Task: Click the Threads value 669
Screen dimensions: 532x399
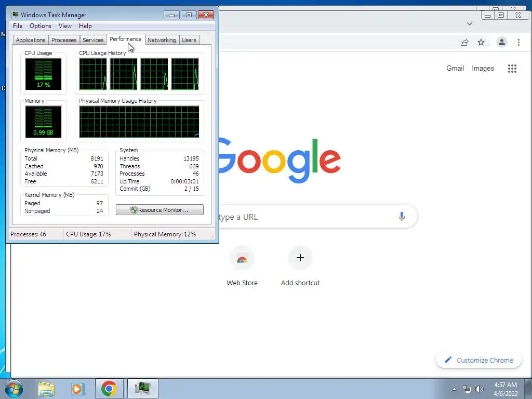Action: [194, 166]
